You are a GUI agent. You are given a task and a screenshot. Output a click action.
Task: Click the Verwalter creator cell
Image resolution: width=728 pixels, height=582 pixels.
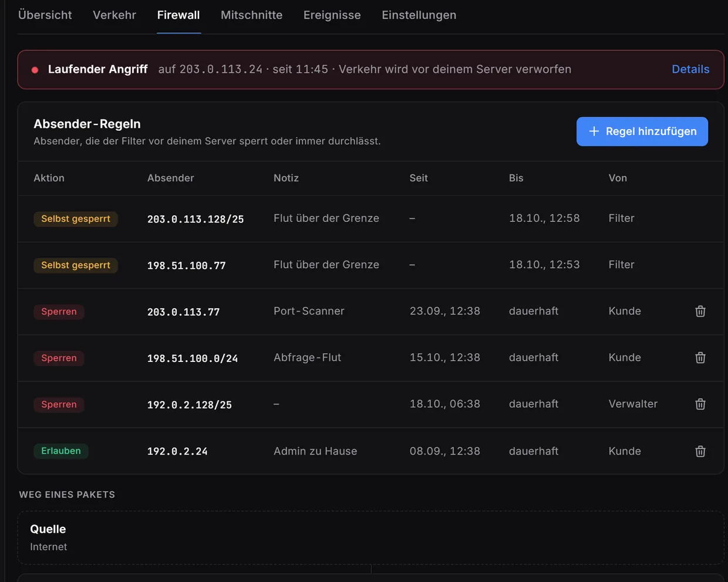(633, 404)
